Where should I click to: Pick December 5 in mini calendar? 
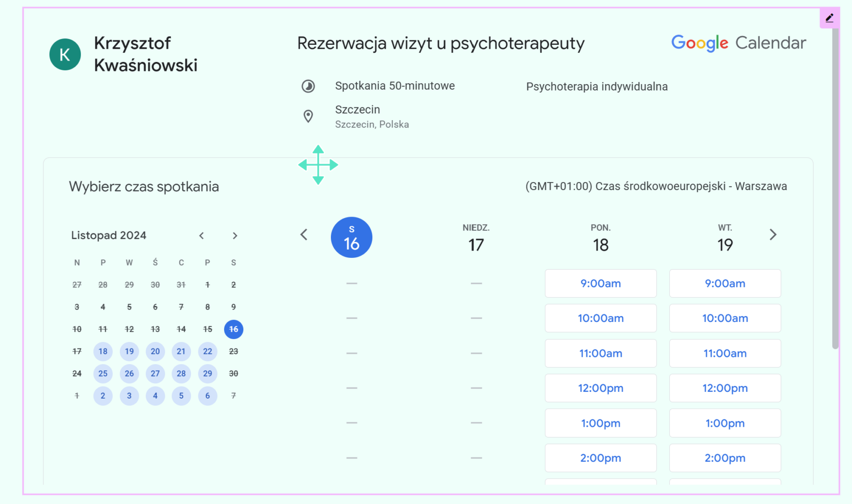pyautogui.click(x=181, y=396)
